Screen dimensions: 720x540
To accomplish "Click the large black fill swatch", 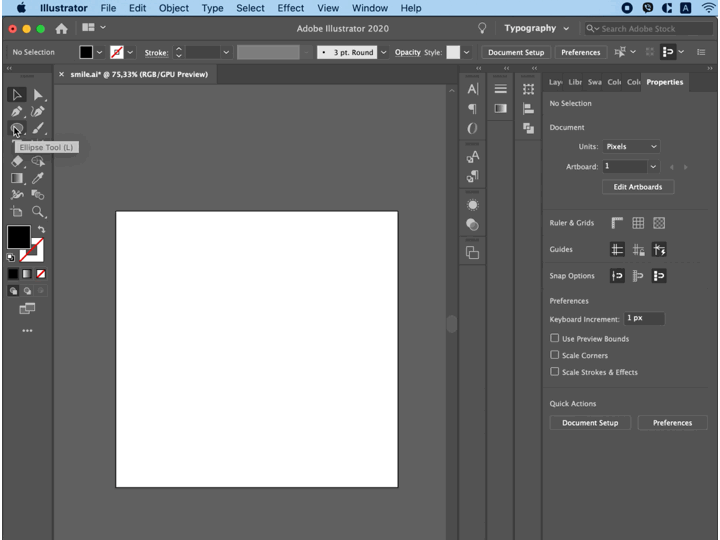I will click(19, 237).
